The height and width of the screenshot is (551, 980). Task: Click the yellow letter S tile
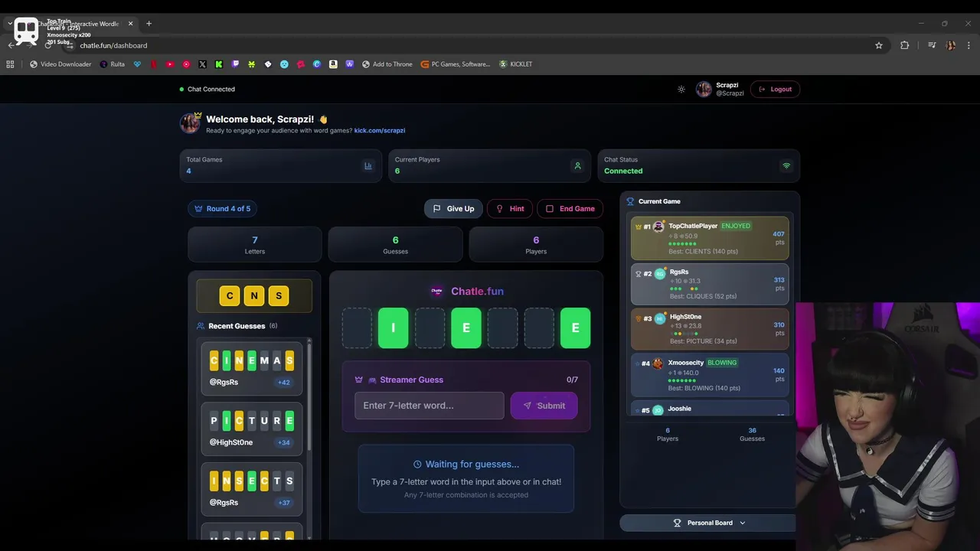(279, 296)
